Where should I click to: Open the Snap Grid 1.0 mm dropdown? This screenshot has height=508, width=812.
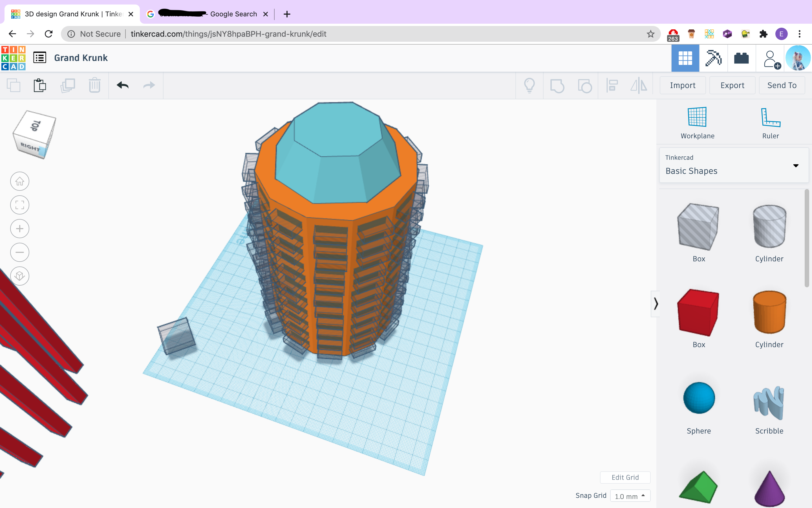pos(630,496)
